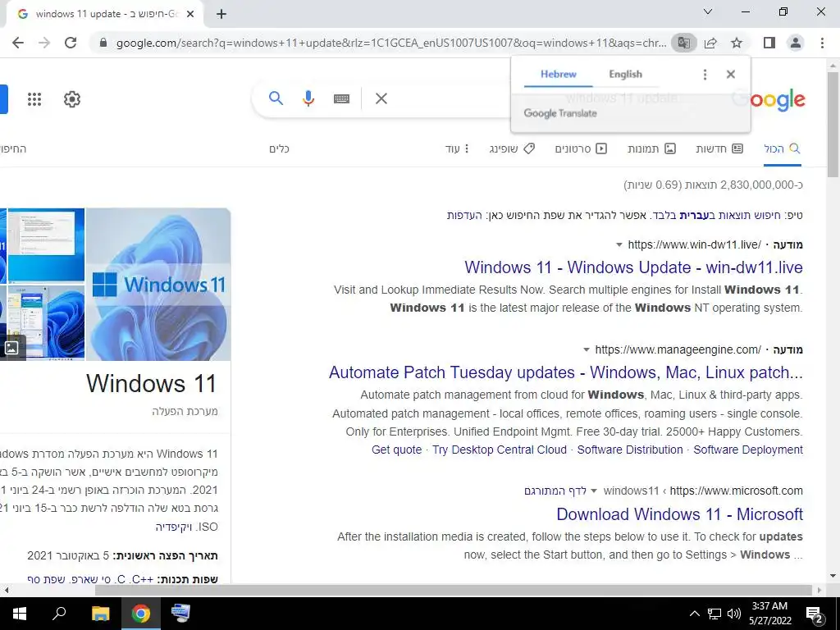Open Automate Patch Tuesday updates link

click(x=566, y=372)
